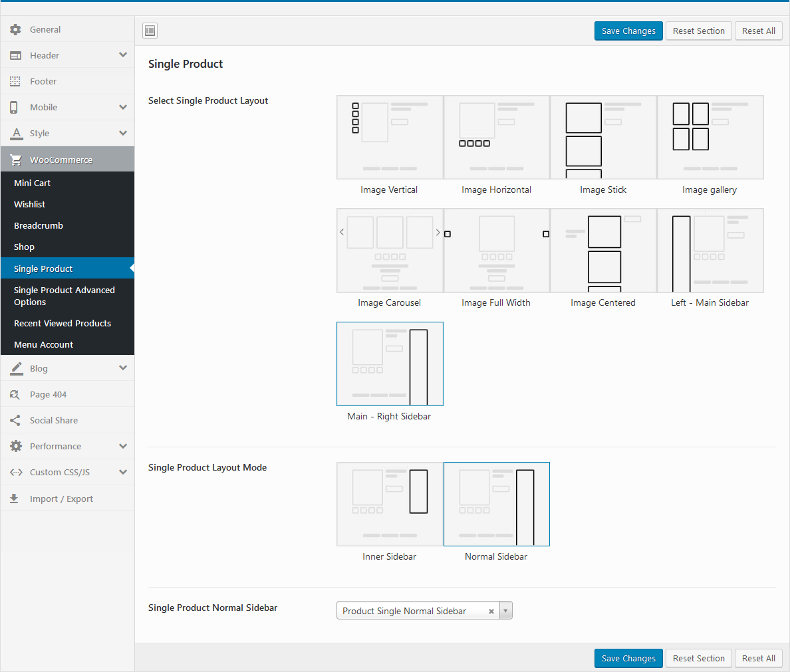
Task: Select the Image Full Width layout
Action: pyautogui.click(x=497, y=251)
